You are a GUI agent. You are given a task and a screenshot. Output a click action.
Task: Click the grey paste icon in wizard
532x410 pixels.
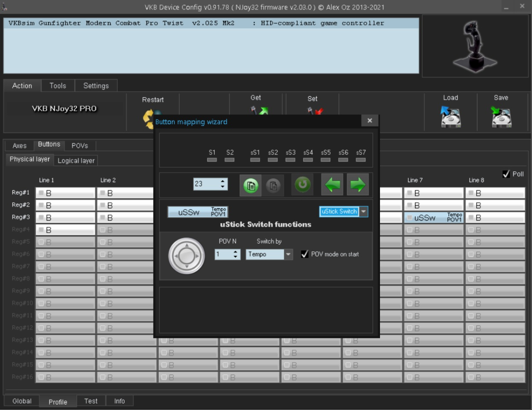tap(273, 185)
